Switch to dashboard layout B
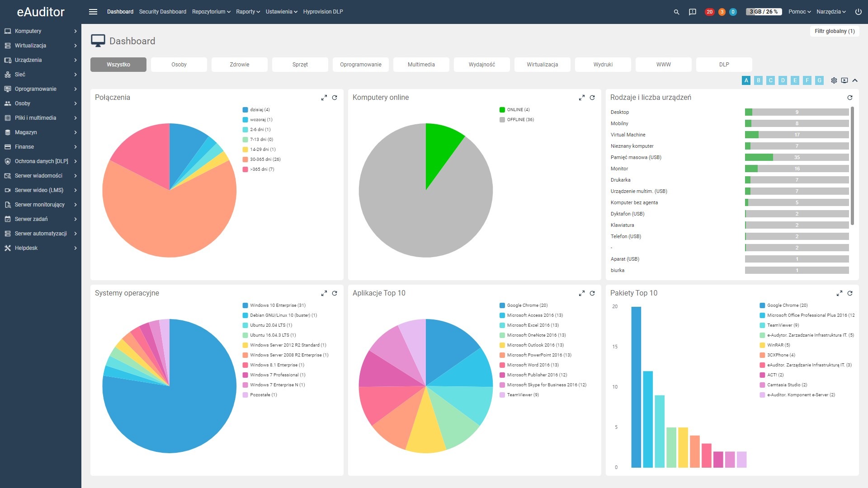The height and width of the screenshot is (488, 868). point(758,80)
